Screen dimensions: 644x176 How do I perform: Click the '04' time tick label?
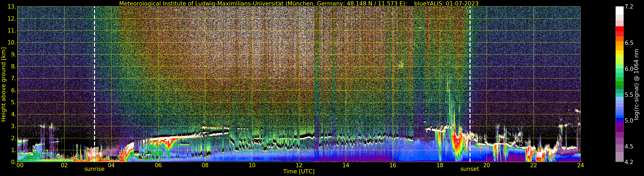[111, 165]
